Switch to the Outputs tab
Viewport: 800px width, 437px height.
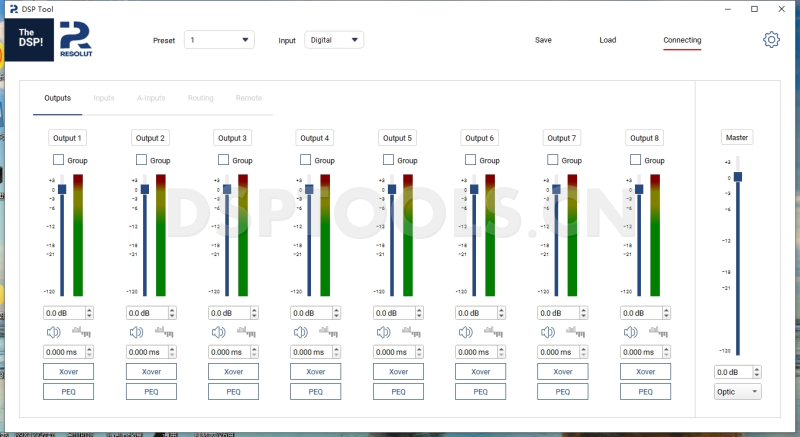point(57,98)
